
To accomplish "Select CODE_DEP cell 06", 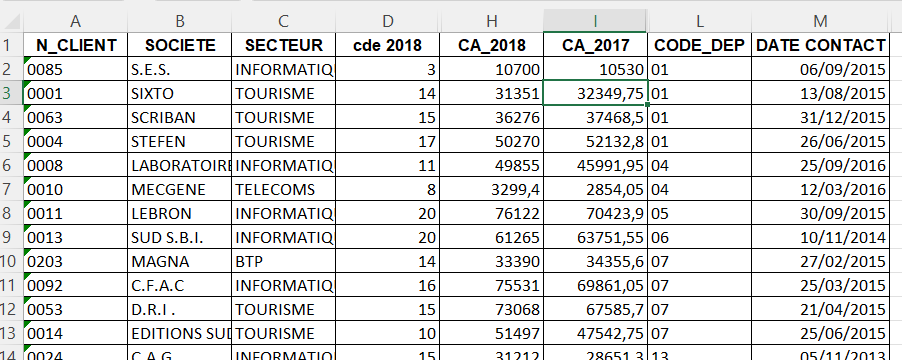I will click(700, 238).
